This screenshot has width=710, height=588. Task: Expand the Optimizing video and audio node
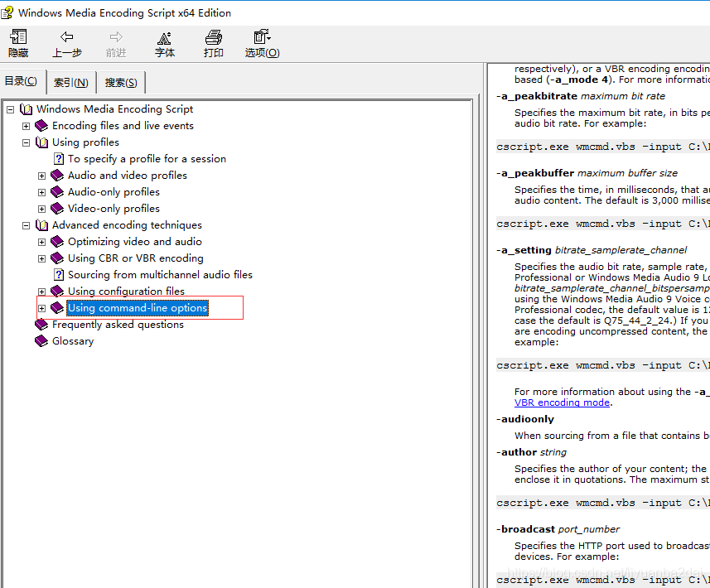(41, 242)
